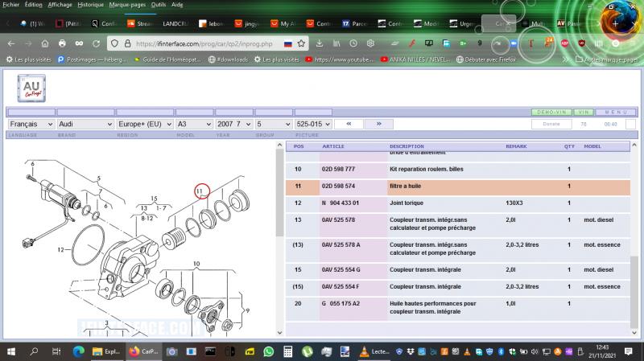Click the VIN button
Screen dimensions: 644x361
click(583, 112)
